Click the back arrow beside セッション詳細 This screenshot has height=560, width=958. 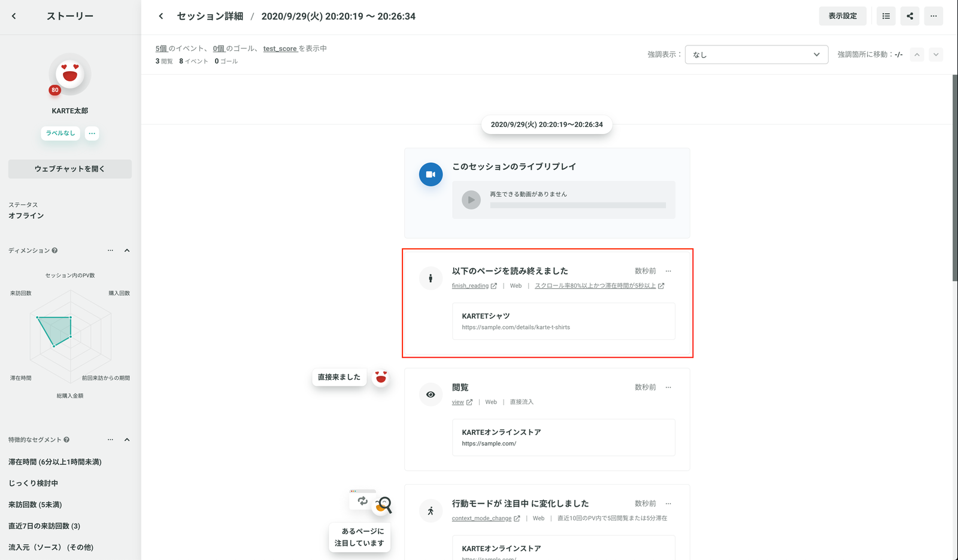click(160, 16)
